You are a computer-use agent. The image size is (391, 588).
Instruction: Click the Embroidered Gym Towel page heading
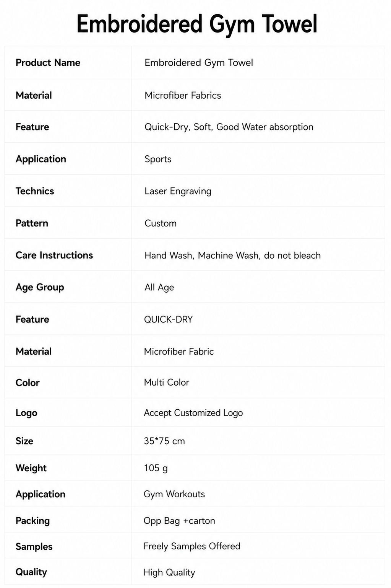click(196, 24)
